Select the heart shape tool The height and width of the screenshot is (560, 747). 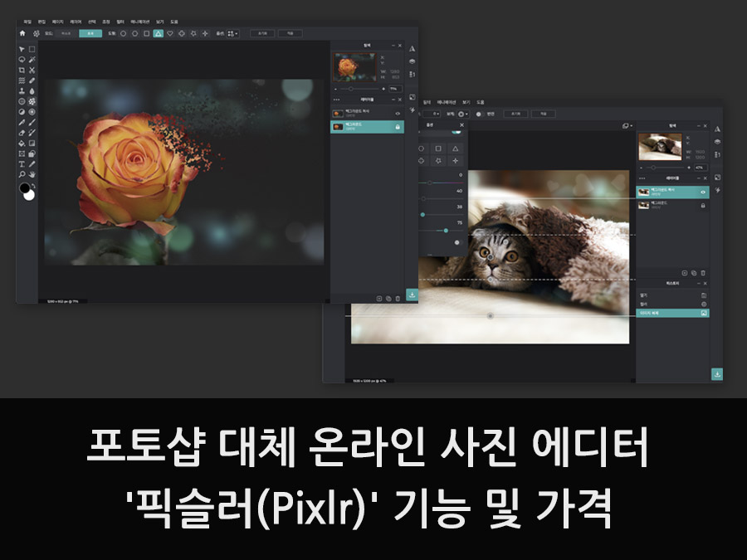(x=170, y=33)
